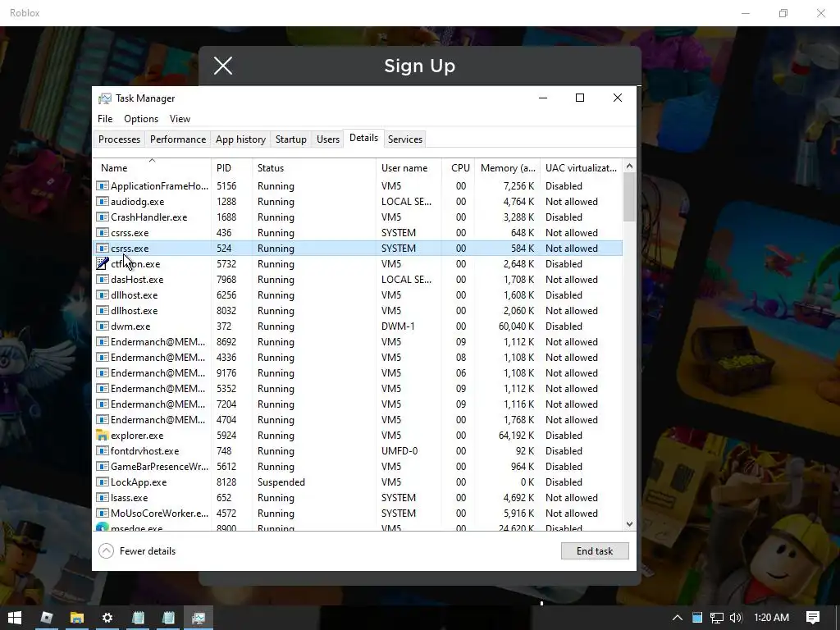Click the MoUsoCoreWorker process icon
This screenshot has height=630, width=840.
102,513
